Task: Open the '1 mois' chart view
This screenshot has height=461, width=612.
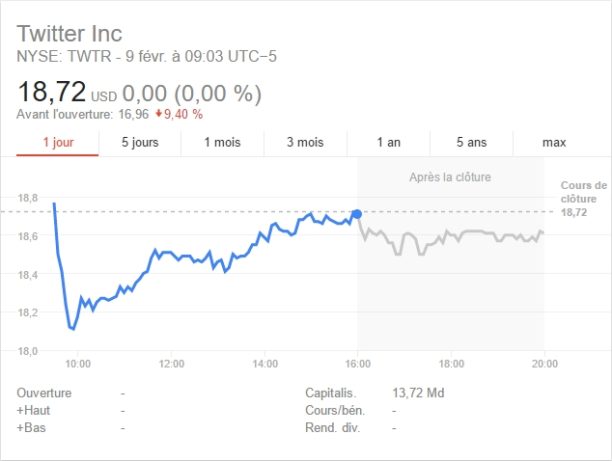Action: 222,142
